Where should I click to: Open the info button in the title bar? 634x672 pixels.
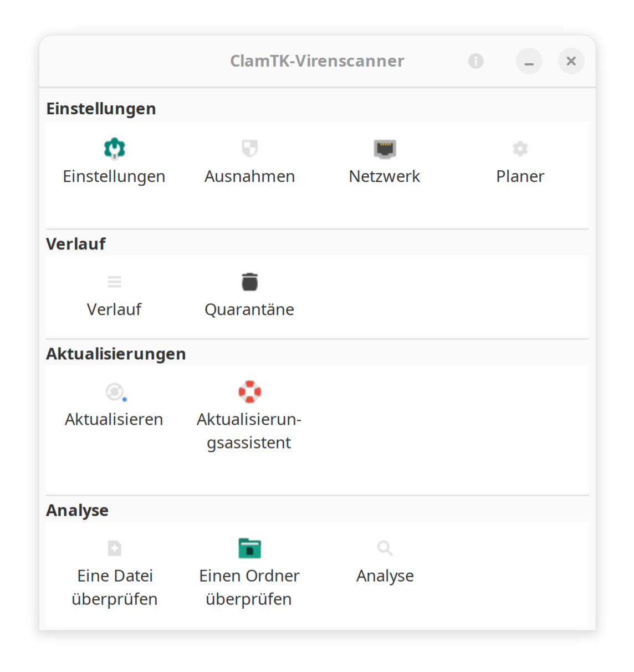pyautogui.click(x=475, y=61)
